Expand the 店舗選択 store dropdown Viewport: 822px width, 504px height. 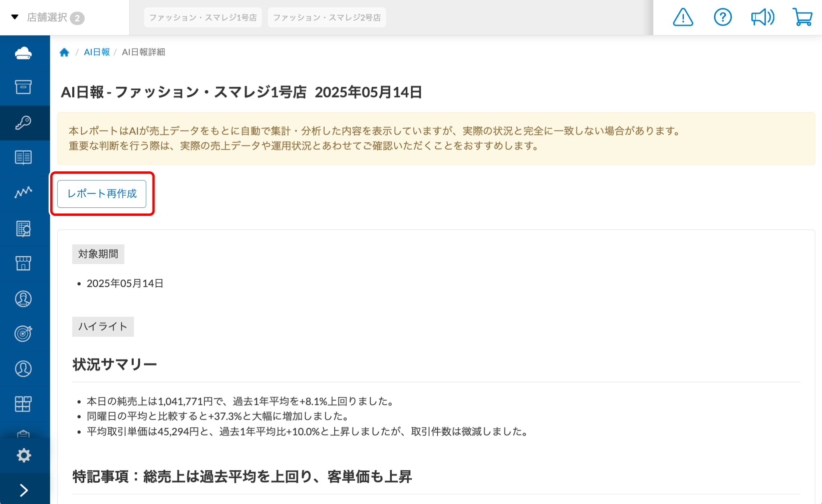pos(47,18)
